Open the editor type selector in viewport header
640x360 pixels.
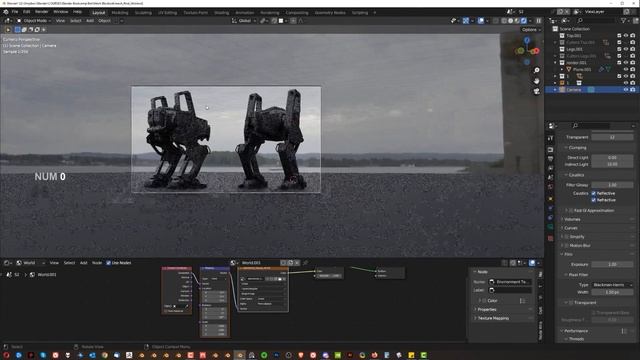pyautogui.click(x=8, y=20)
